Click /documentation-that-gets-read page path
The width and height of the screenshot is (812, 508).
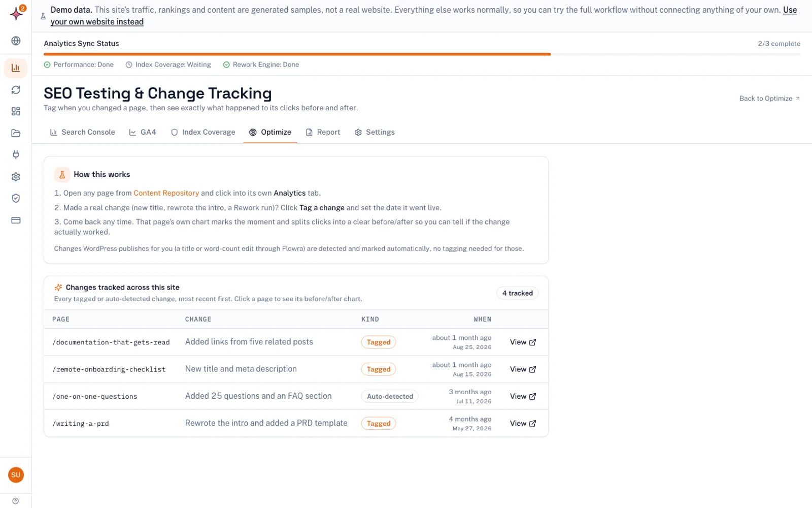pyautogui.click(x=111, y=342)
